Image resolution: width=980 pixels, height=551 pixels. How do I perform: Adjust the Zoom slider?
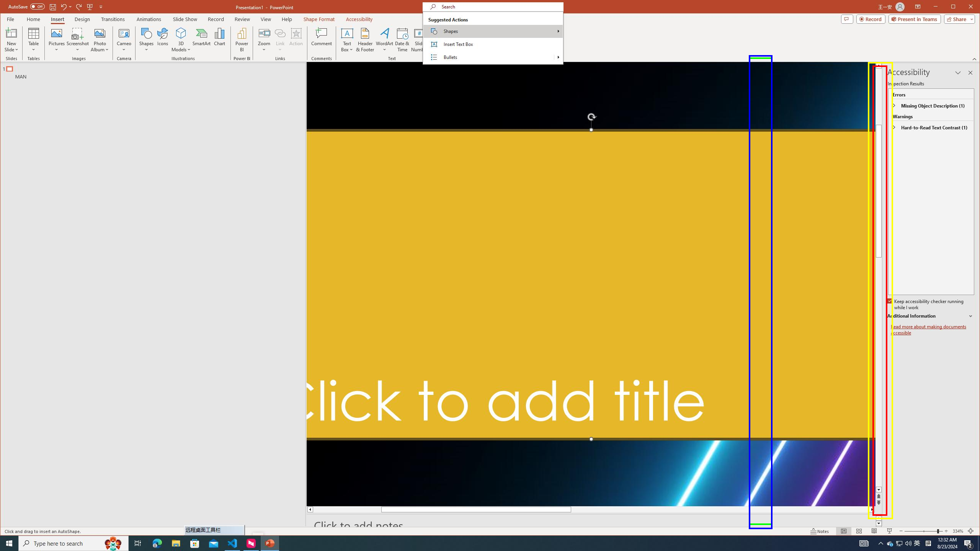(x=923, y=531)
